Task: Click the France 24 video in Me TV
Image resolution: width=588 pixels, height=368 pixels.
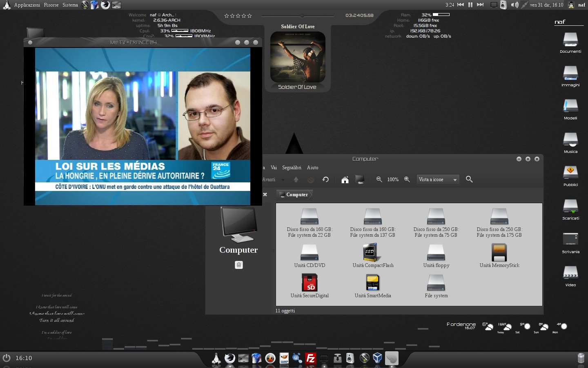Action: (x=143, y=126)
